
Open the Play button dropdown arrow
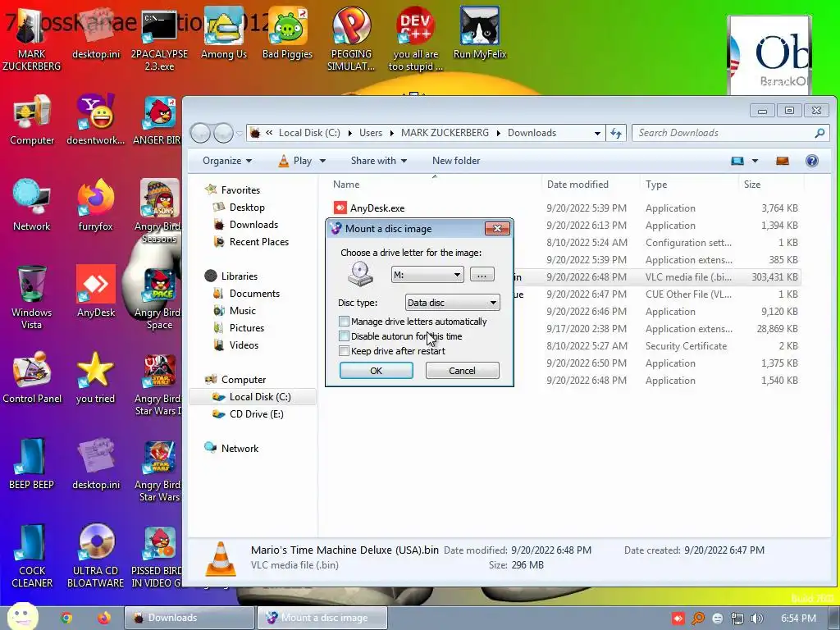[x=322, y=161]
